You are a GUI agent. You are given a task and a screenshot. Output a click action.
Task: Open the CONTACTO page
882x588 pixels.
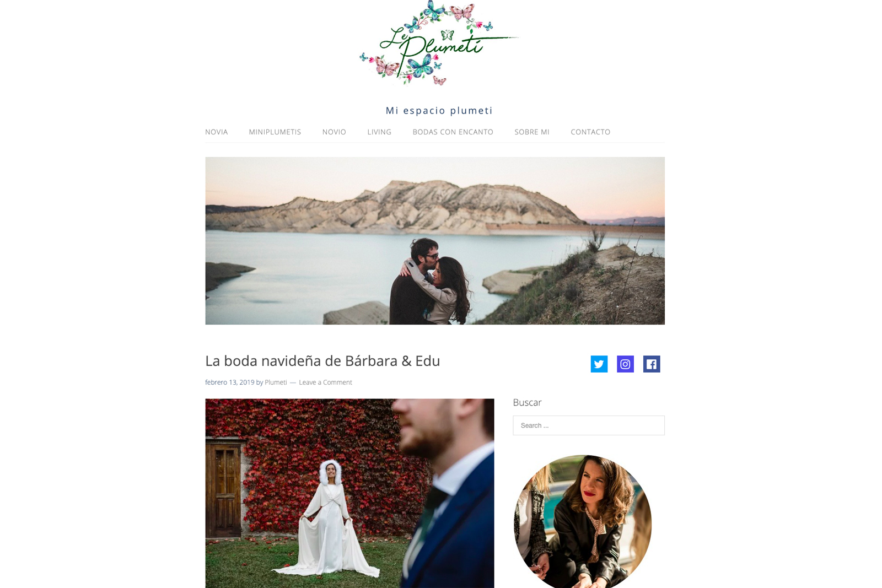[590, 132]
